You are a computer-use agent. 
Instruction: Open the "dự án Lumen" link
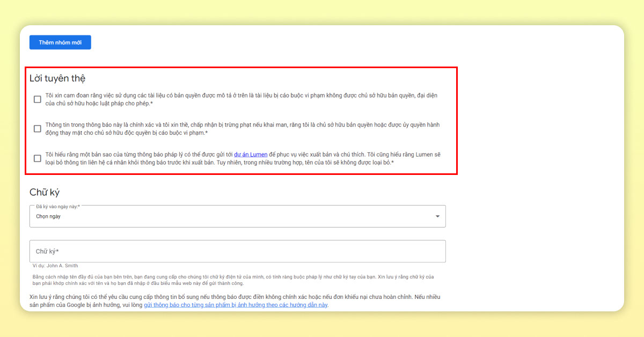251,155
